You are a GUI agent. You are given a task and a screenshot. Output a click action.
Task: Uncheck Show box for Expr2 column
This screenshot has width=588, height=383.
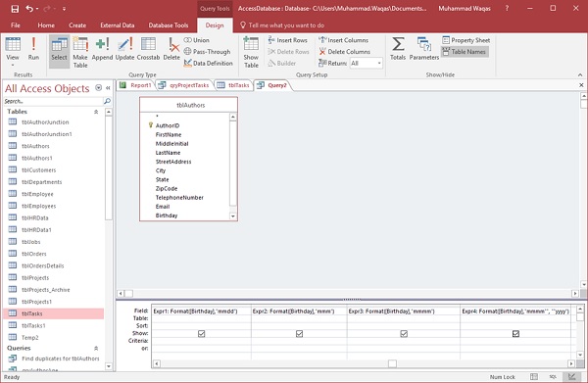click(299, 333)
